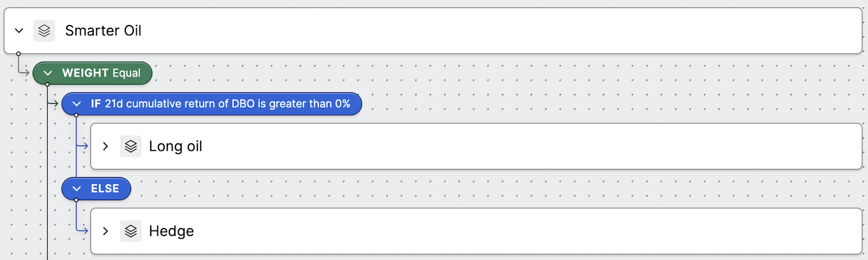Screen dimensions: 868x260
Task: Collapse the WEIGHT Equal block chevron
Action: pyautogui.click(x=48, y=73)
